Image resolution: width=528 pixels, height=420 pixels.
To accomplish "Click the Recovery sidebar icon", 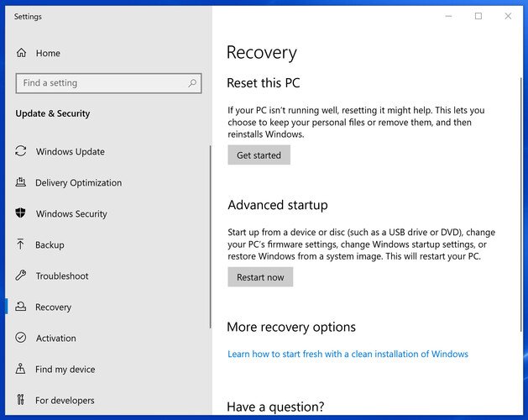I will click(x=20, y=307).
